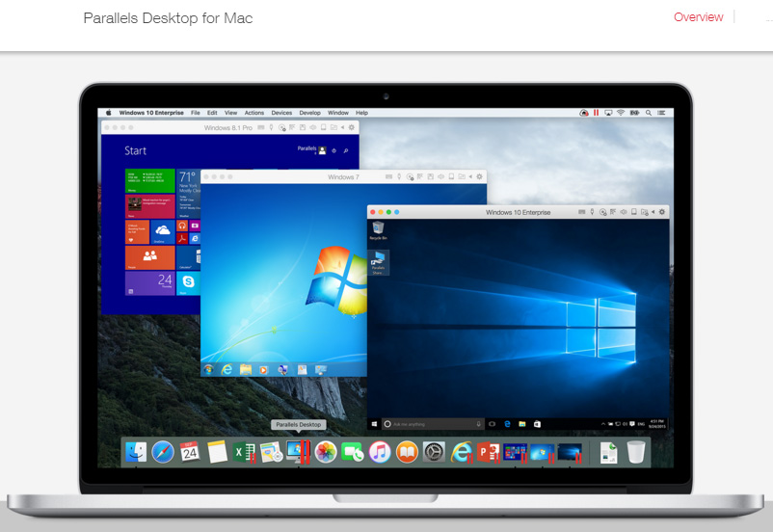Open the Devices menu

tap(281, 113)
